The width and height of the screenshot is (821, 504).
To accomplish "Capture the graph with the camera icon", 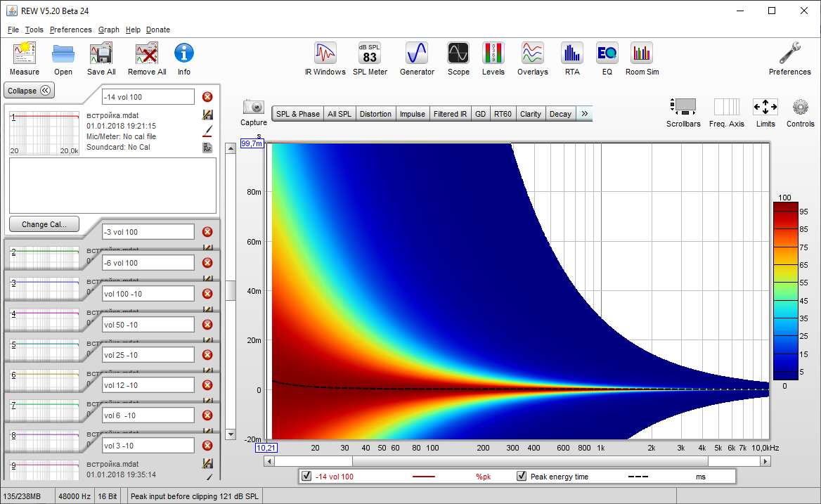I will [254, 108].
